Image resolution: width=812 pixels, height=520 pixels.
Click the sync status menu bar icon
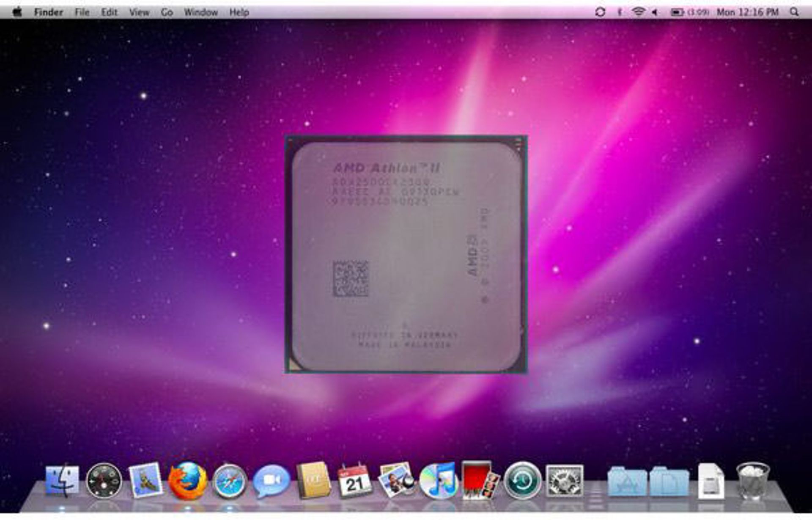pyautogui.click(x=600, y=12)
